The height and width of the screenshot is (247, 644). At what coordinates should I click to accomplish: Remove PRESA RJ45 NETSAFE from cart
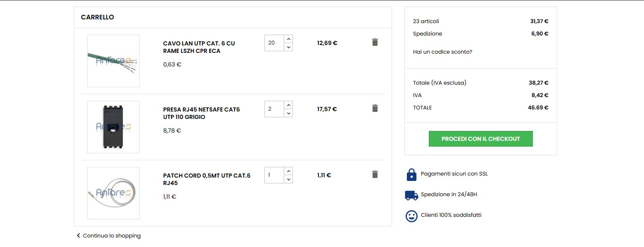(x=375, y=108)
